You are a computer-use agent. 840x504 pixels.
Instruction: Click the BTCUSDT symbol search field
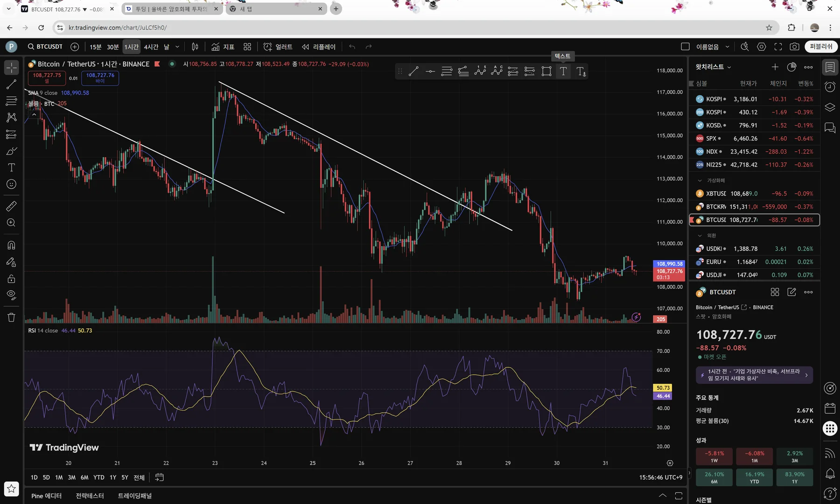[45, 47]
